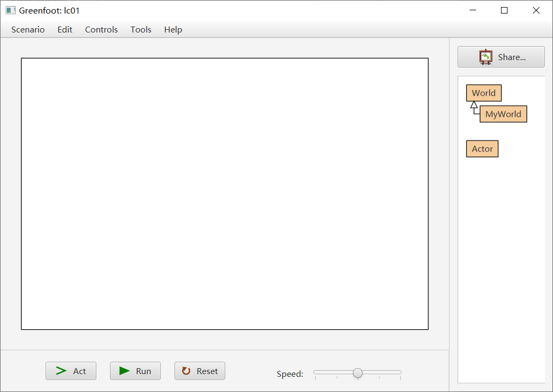Screen dimensions: 553x392
Task: Minimize the Greenfoot window
Action: point(472,10)
